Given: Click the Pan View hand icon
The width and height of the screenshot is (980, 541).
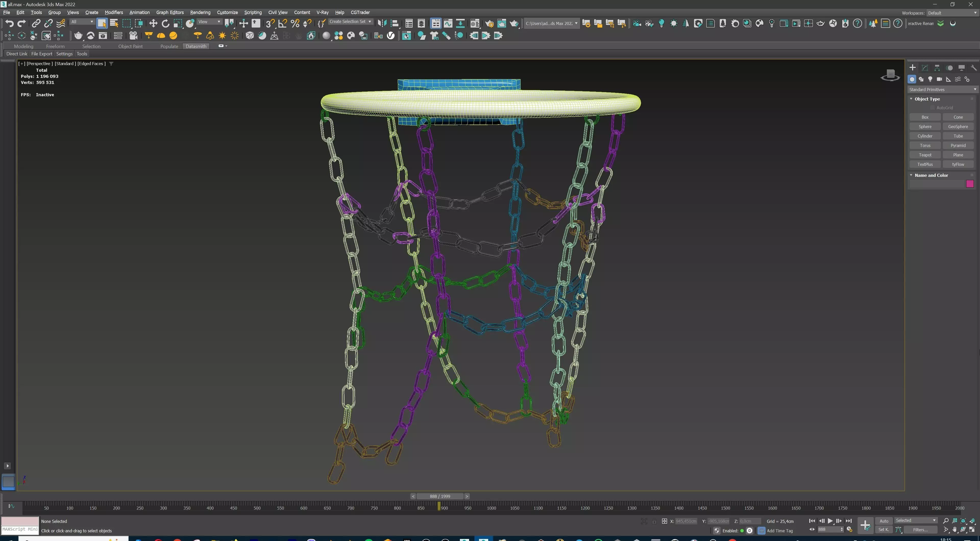Looking at the screenshot, I should 954,530.
